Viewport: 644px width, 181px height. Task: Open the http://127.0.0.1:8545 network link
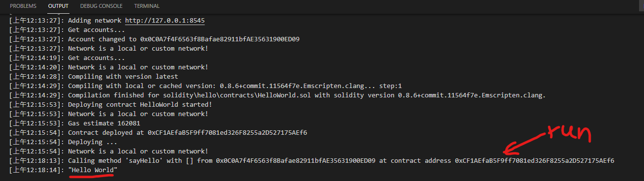(x=165, y=21)
